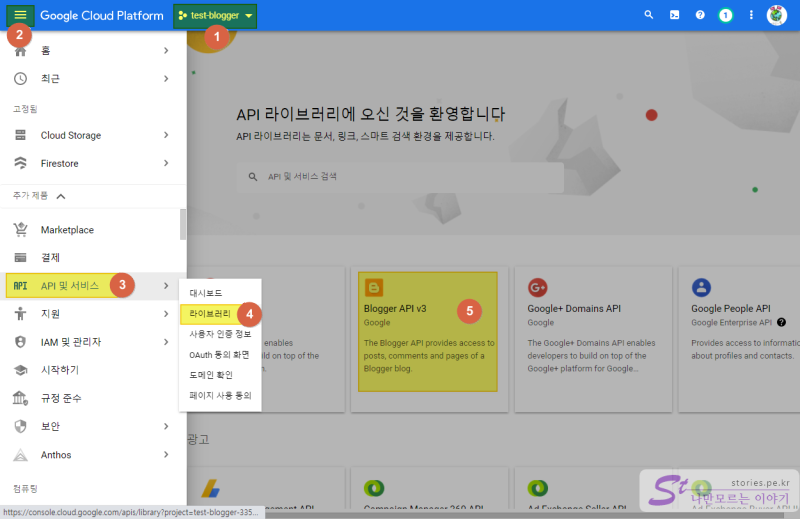Activate Cloud Shell icon in header
800x519 pixels.
674,15
